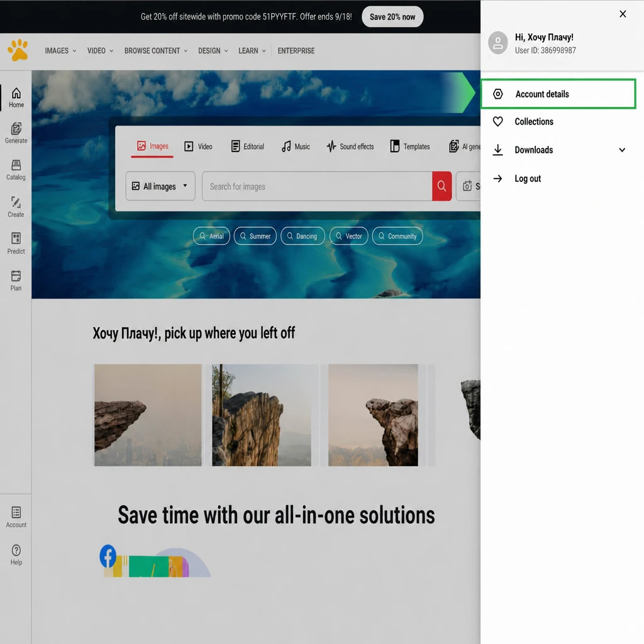Viewport: 644px width, 644px height.
Task: Open the Generate sidebar item
Action: [x=16, y=133]
